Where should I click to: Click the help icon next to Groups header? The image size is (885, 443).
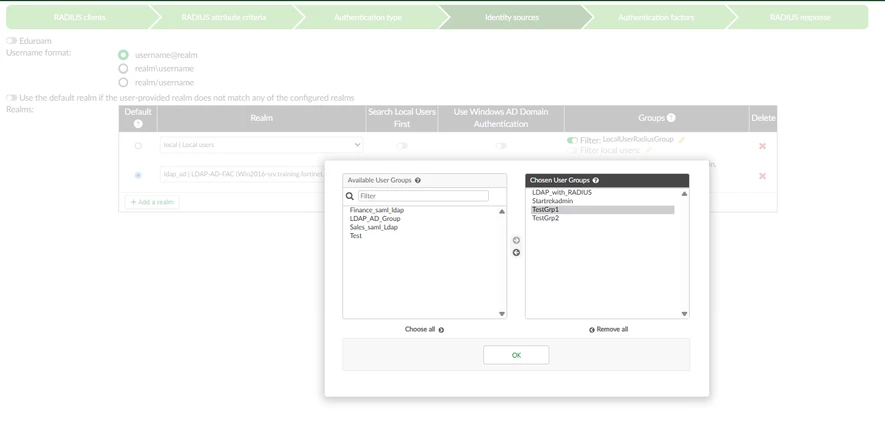point(671,117)
